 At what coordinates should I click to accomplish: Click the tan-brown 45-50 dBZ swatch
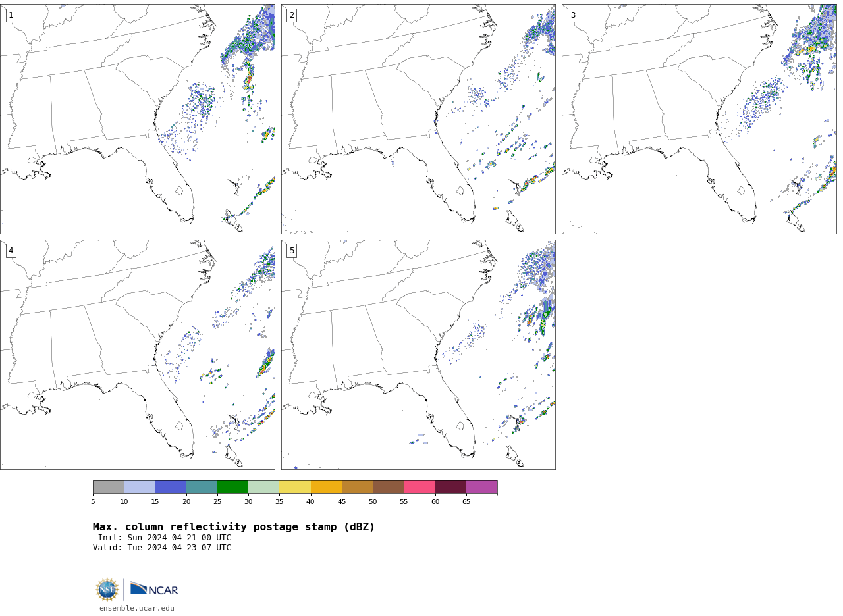coord(357,487)
